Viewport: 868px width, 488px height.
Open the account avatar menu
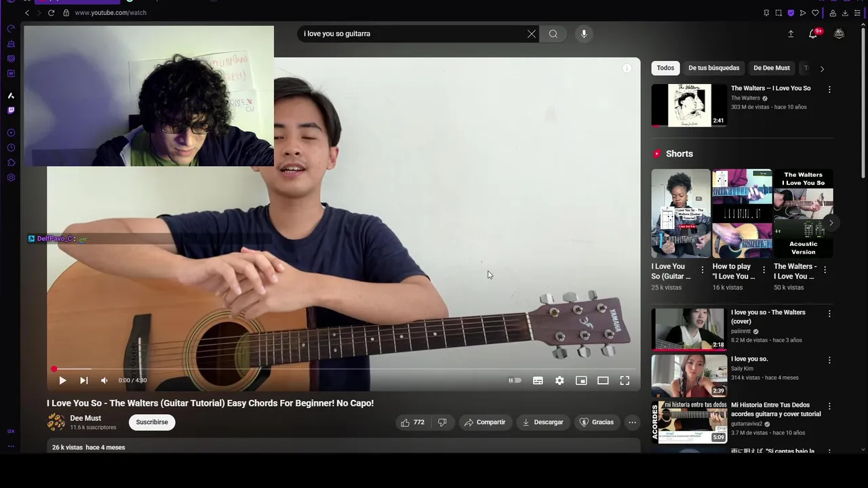click(x=840, y=34)
